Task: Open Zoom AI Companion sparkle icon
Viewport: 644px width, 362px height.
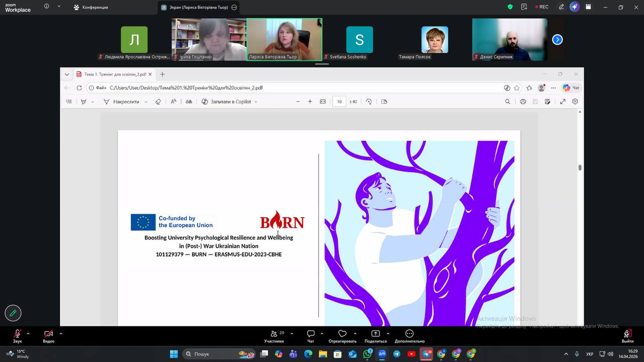Action: click(x=575, y=7)
